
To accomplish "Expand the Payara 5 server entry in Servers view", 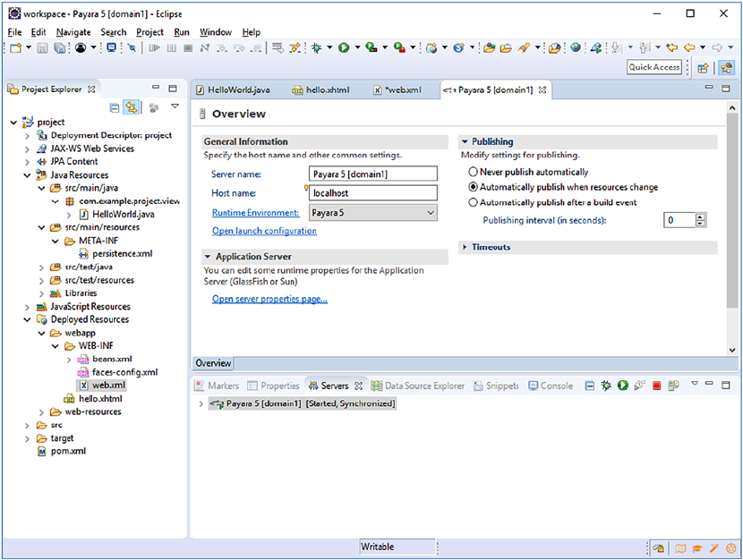I will click(201, 403).
